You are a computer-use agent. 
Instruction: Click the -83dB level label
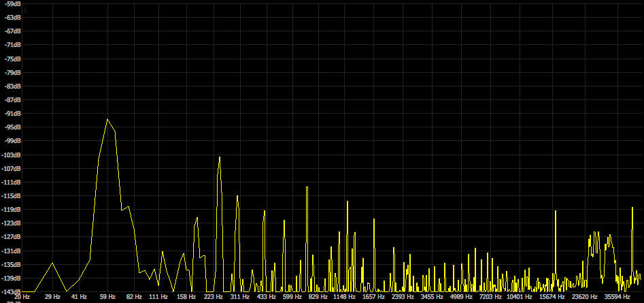[12, 86]
